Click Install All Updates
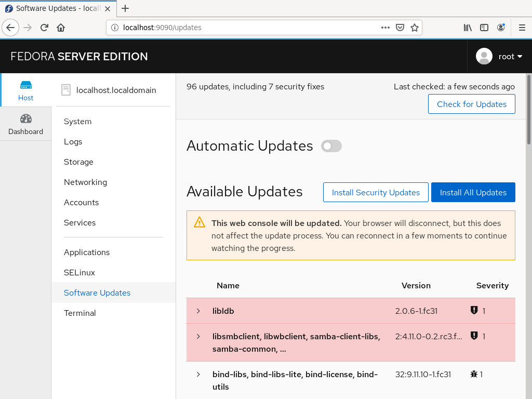Viewport: 532px width, 399px height. click(473, 192)
